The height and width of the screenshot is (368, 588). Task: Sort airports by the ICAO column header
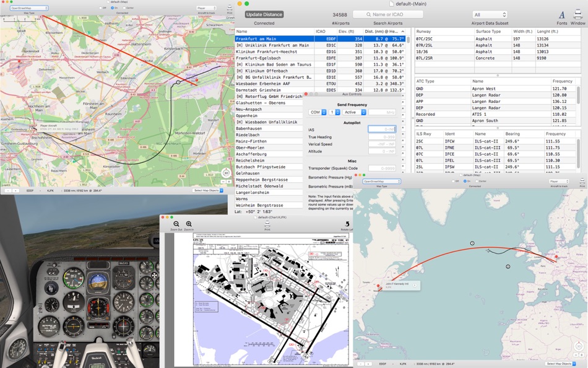point(325,32)
